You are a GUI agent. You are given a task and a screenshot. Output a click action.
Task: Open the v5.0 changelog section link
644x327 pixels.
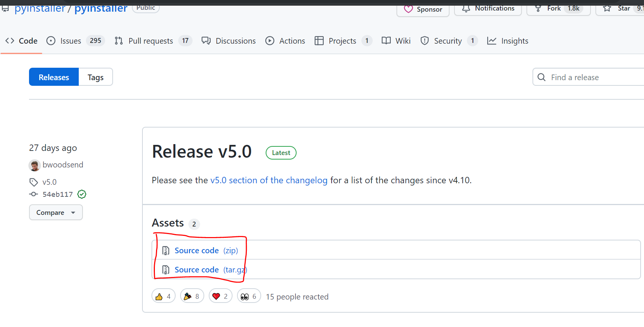point(269,180)
